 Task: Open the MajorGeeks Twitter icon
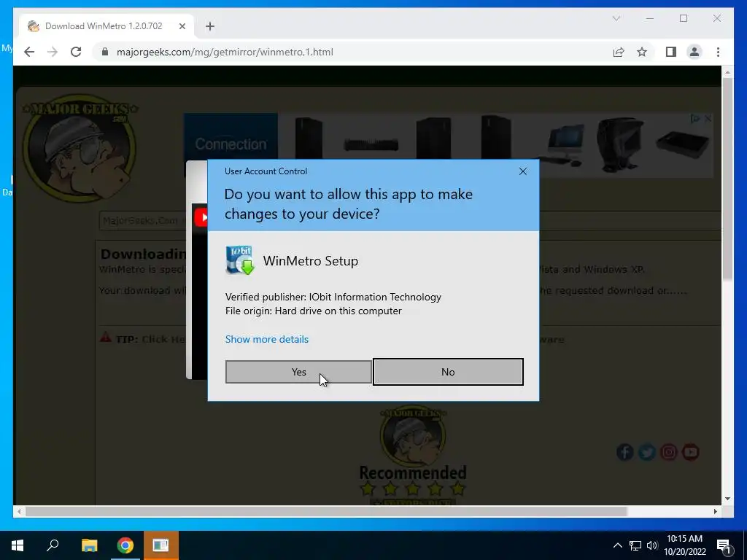646,452
